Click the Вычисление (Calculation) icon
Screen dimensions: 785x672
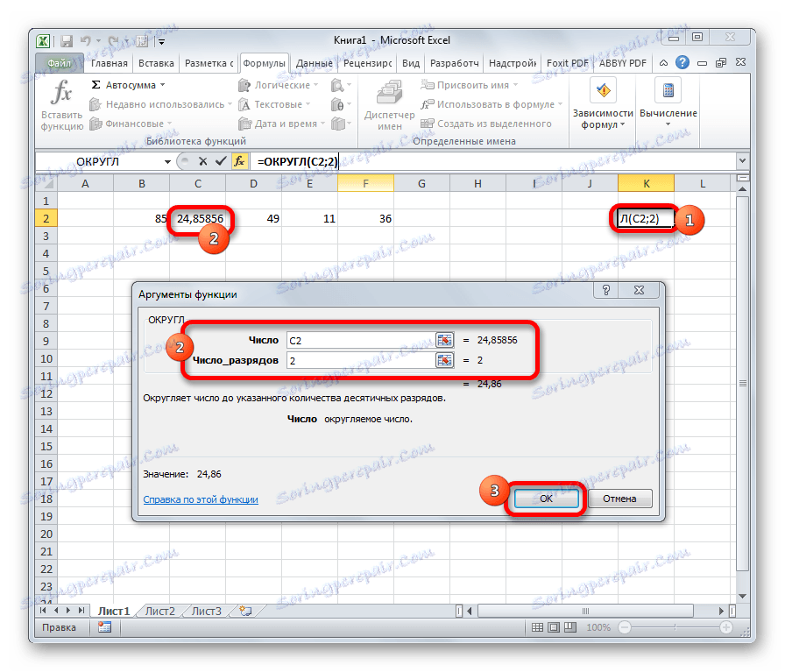[666, 92]
